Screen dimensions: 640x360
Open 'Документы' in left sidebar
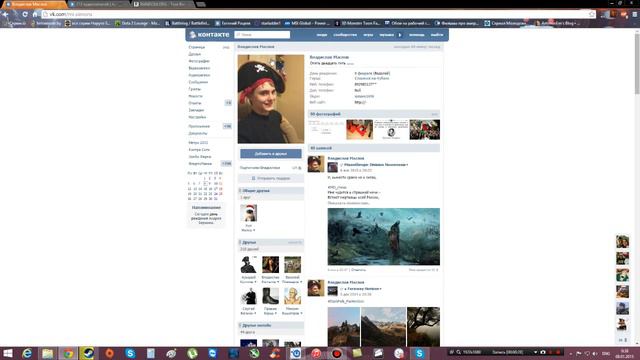[198, 133]
